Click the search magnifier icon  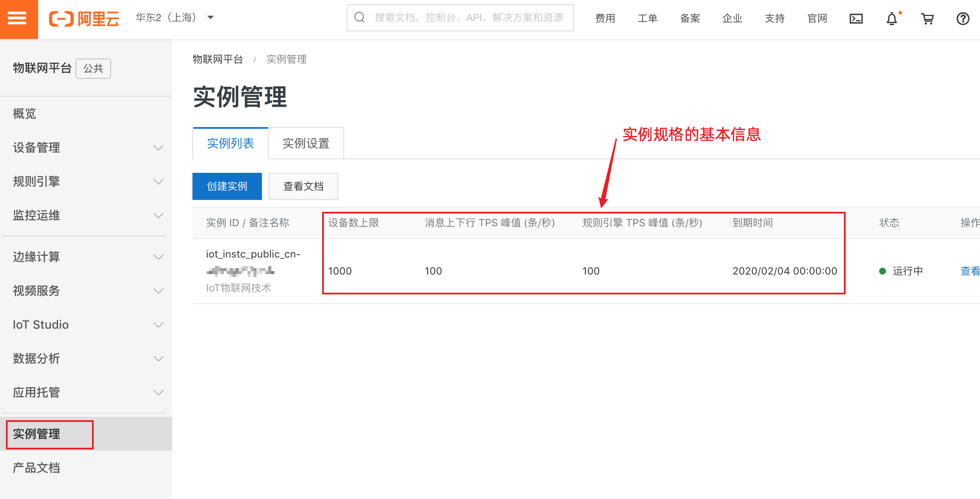tap(359, 17)
